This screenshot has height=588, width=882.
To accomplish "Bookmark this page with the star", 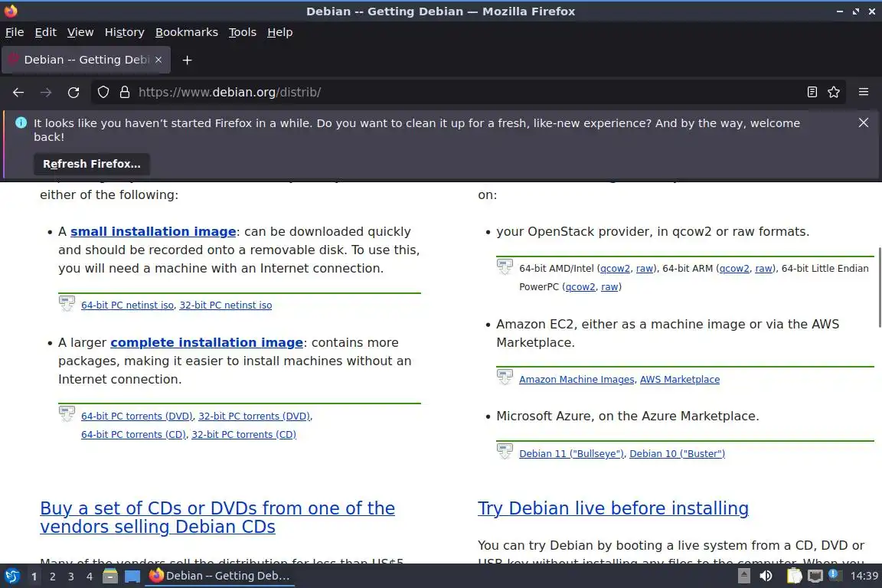I will click(x=834, y=93).
